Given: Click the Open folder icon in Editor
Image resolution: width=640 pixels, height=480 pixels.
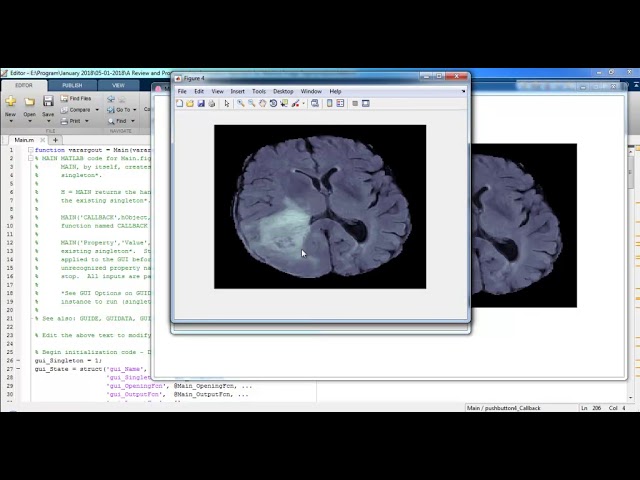Looking at the screenshot, I should click(29, 101).
